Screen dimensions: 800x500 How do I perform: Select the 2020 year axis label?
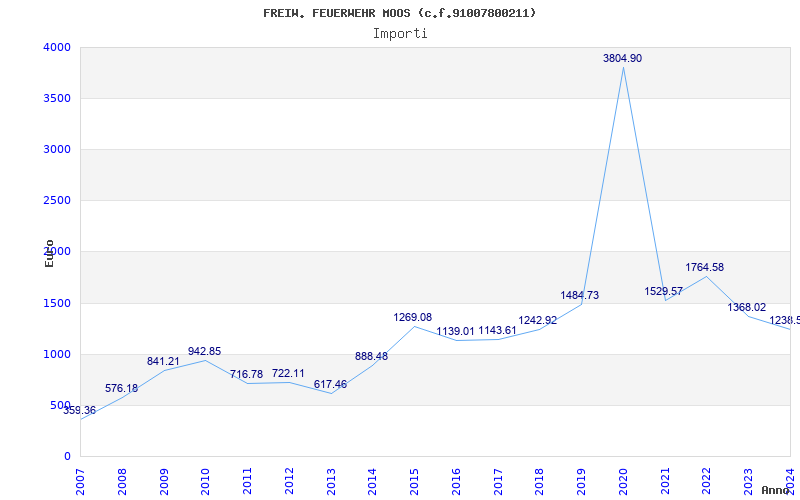tap(623, 482)
